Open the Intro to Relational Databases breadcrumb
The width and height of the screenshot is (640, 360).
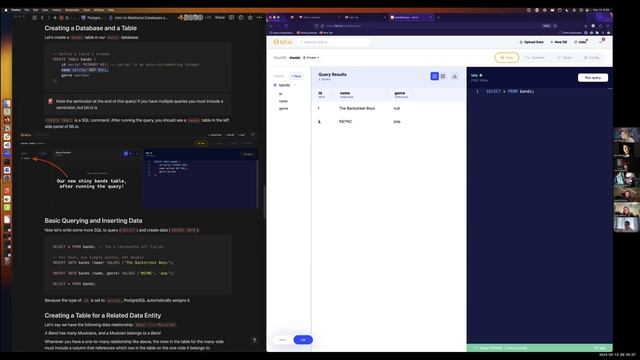pos(138,18)
